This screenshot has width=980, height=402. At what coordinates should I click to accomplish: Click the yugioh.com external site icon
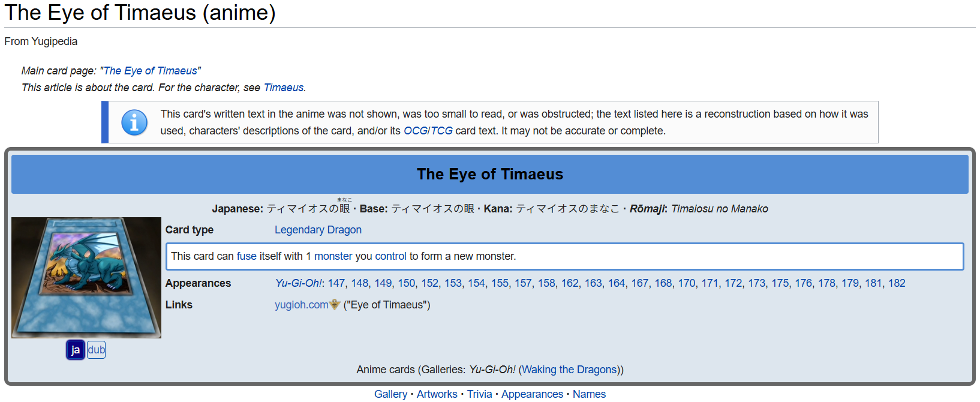coord(335,305)
